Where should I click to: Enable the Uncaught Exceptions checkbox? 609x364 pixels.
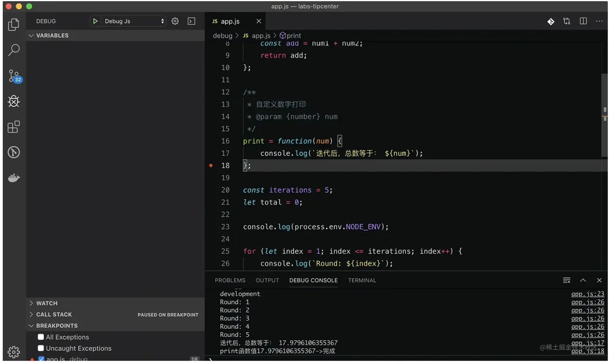41,348
